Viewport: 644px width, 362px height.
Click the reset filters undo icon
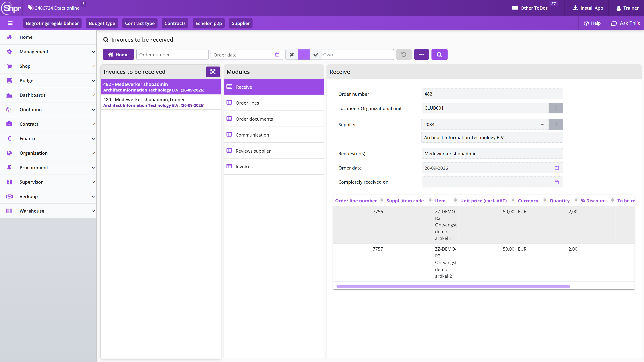point(404,55)
